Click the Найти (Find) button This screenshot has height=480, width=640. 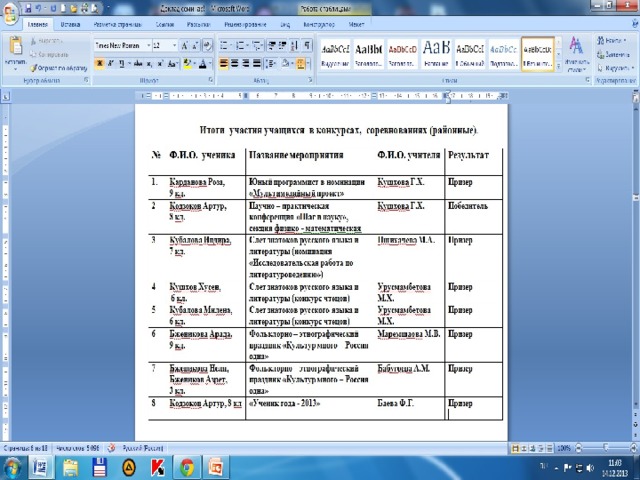612,40
